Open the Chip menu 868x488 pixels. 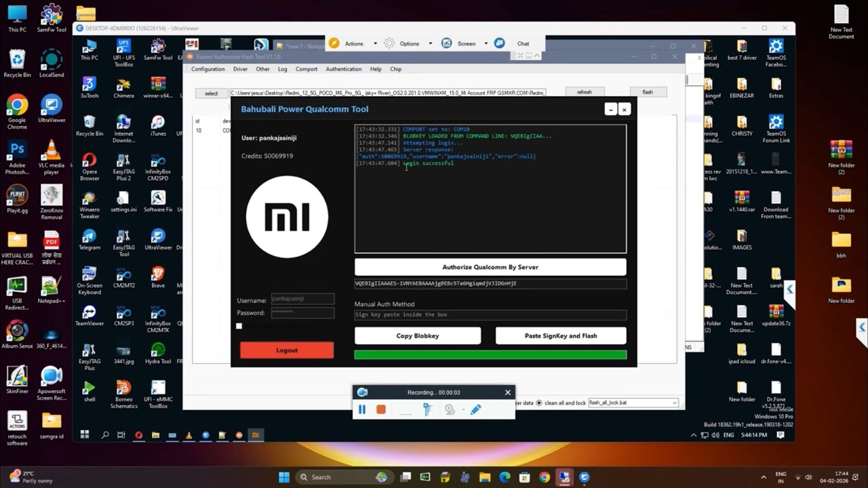pyautogui.click(x=395, y=69)
